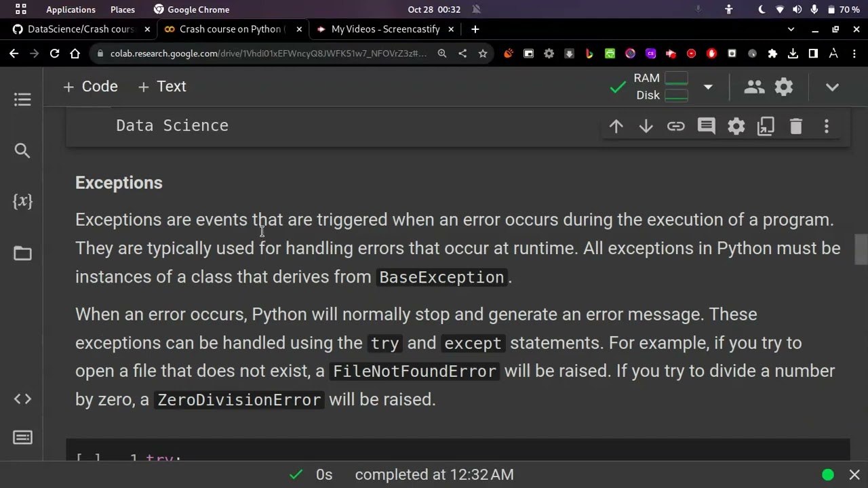View site information lock icon
The image size is (868, 488).
pyautogui.click(x=99, y=54)
